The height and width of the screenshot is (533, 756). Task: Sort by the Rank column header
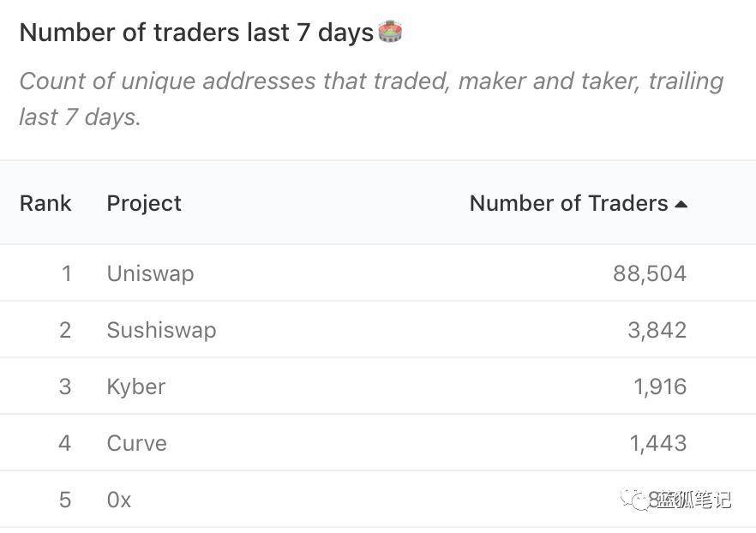pos(45,203)
